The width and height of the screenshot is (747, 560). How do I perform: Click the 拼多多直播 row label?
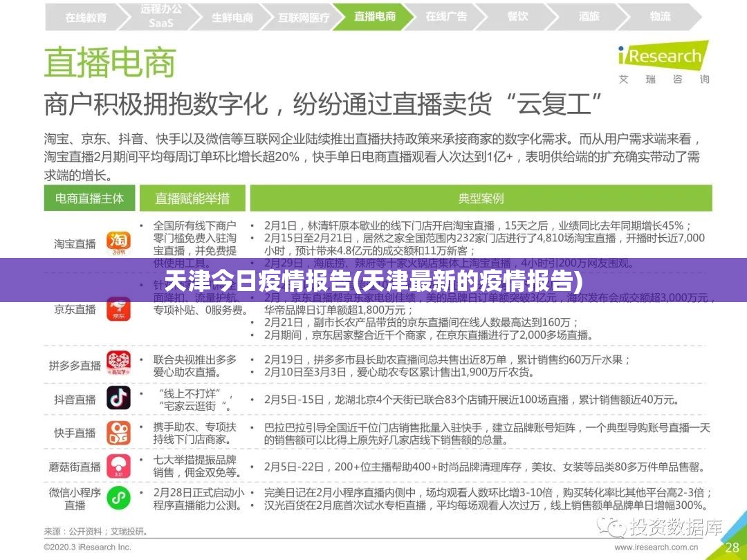pos(75,365)
